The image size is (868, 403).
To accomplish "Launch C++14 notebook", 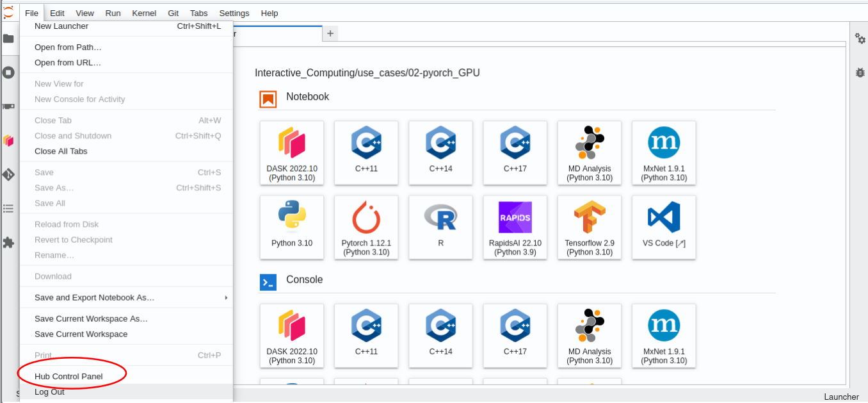I will pyautogui.click(x=440, y=152).
